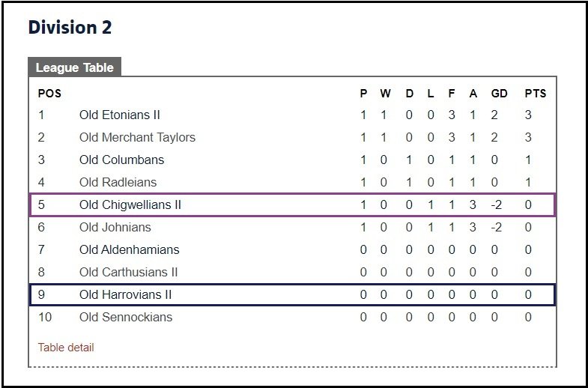Click the position number 10 cell

(x=45, y=317)
